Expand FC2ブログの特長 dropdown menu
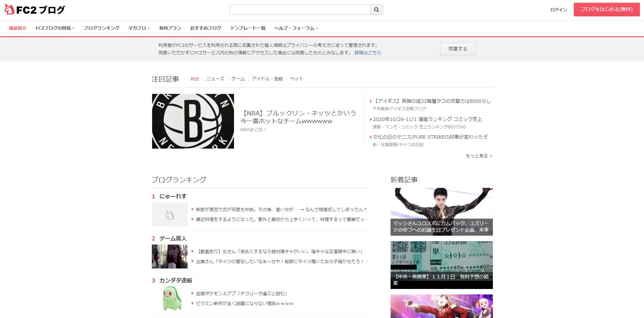Viewport: 644px width, 318px height. 55,28
